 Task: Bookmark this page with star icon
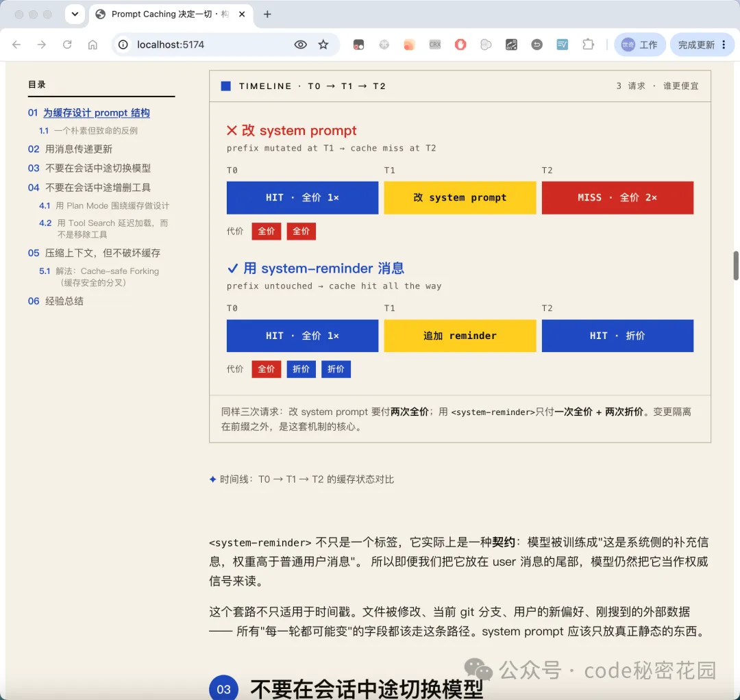(x=323, y=45)
